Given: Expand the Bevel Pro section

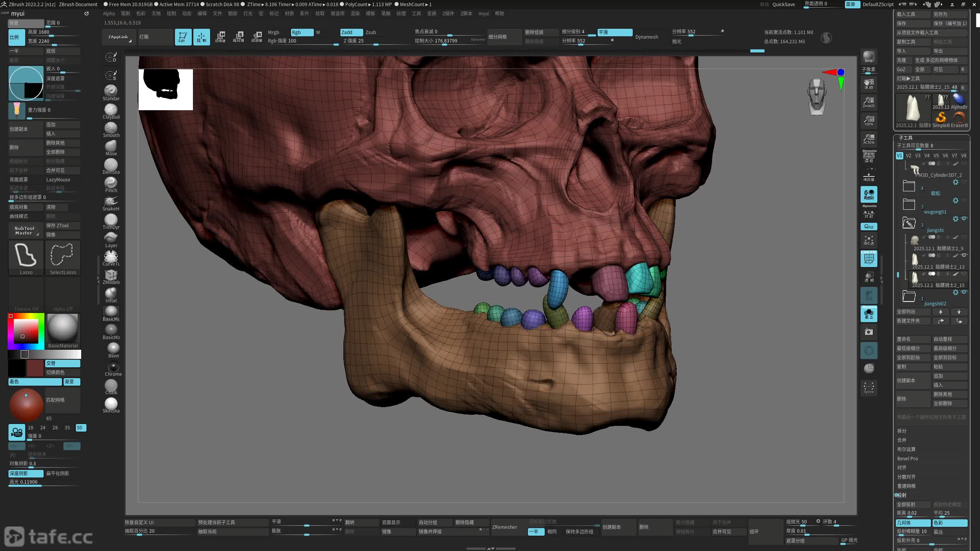Looking at the screenshot, I should tap(907, 458).
